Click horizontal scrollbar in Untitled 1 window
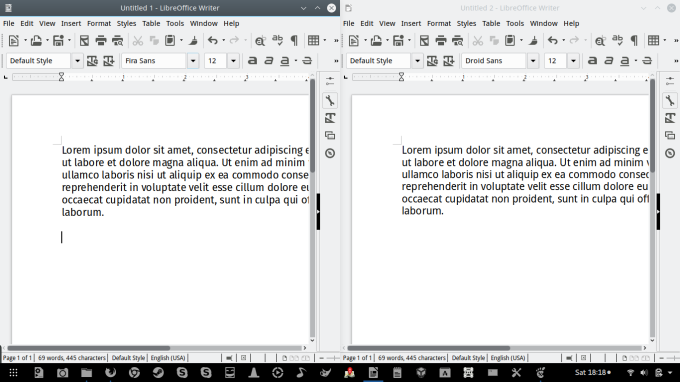 click(88, 348)
